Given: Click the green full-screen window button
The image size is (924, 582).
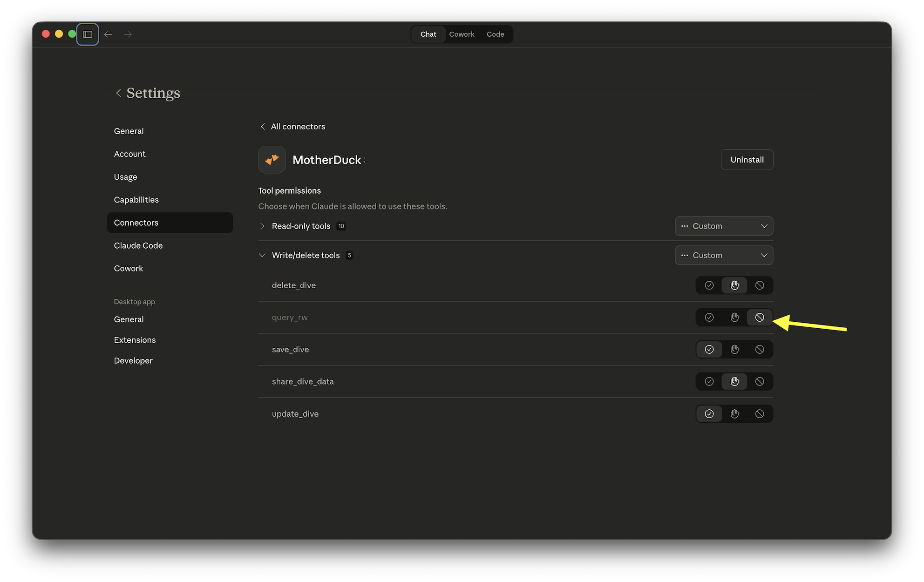Looking at the screenshot, I should pos(72,34).
